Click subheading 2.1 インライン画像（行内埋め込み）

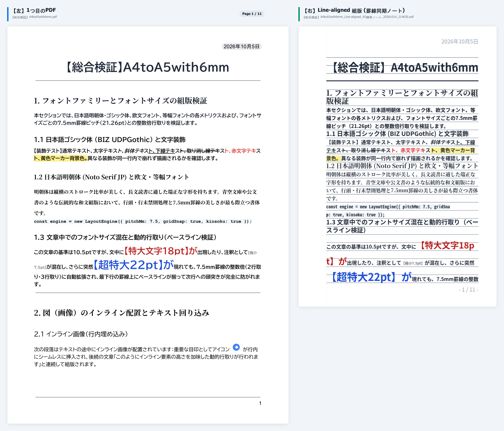[x=81, y=334]
